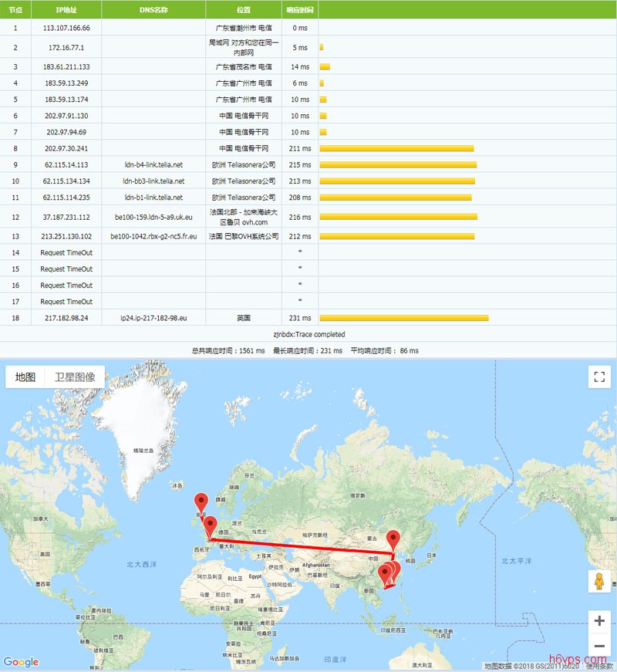Click the 216 ms response time
The height and width of the screenshot is (672, 617).
point(300,217)
